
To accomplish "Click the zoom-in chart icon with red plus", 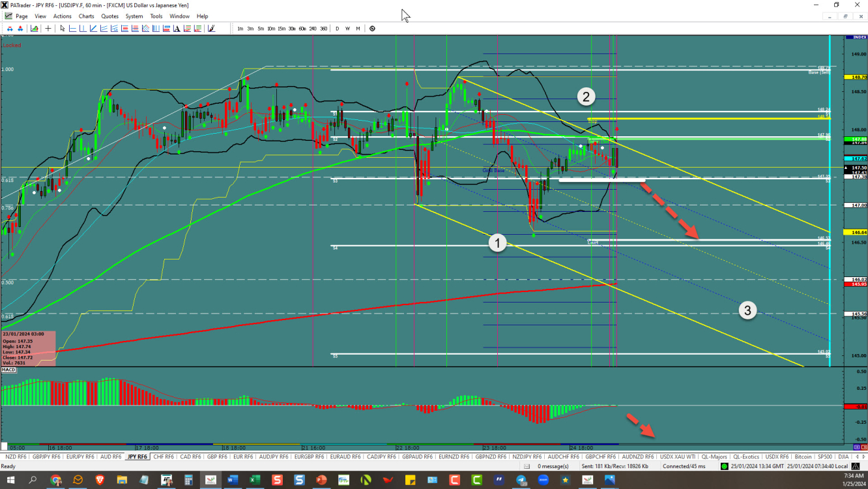I will pyautogui.click(x=20, y=29).
